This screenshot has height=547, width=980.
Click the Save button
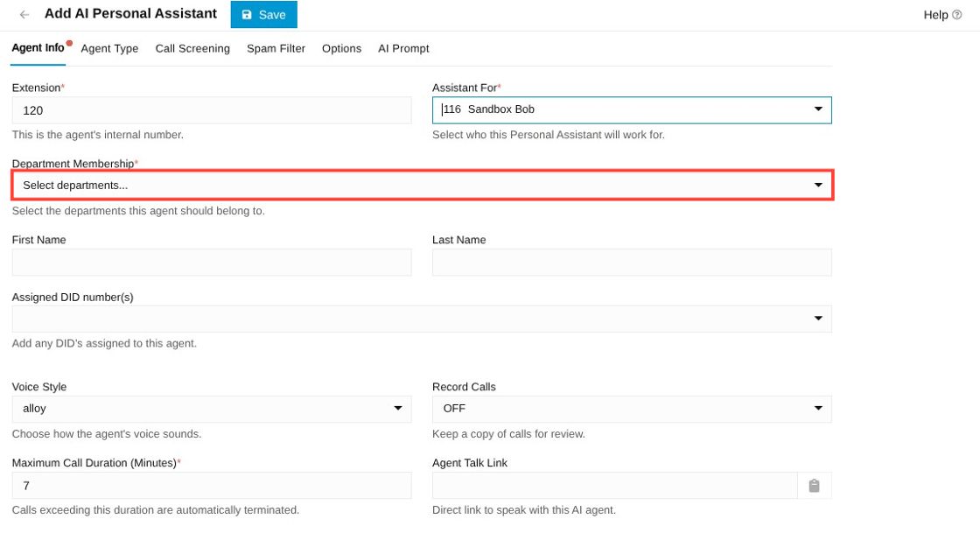(263, 14)
